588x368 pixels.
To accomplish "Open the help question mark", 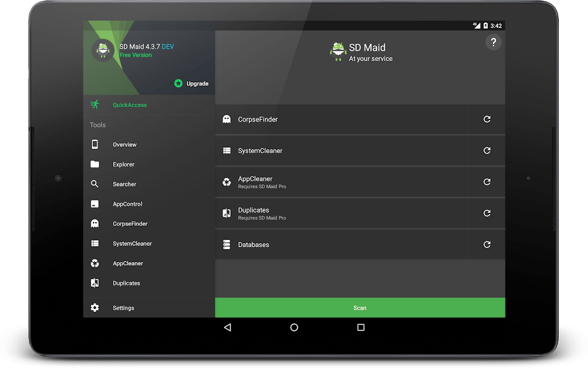I will click(x=493, y=42).
